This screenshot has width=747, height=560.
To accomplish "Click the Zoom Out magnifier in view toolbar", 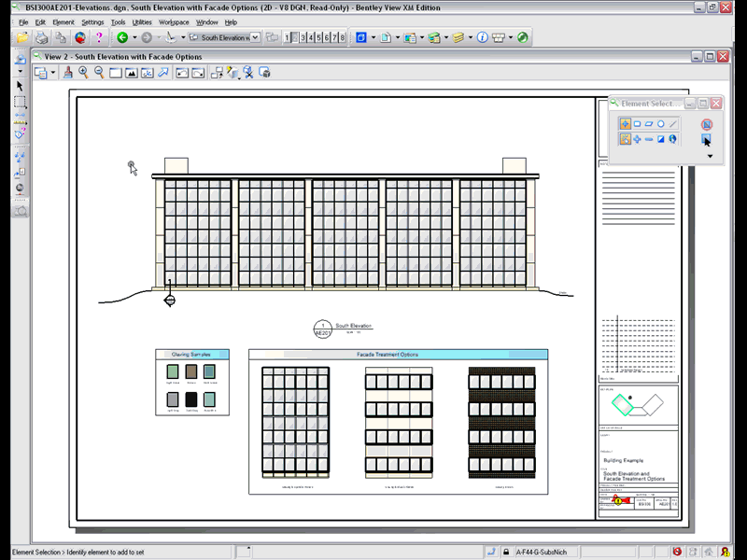I will [x=99, y=72].
